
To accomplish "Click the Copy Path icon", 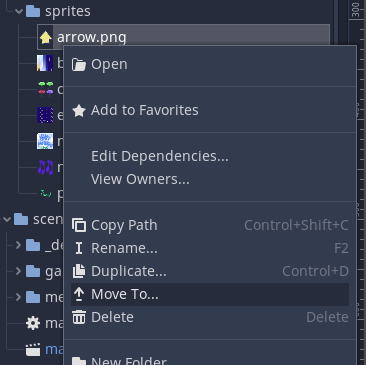I will coord(79,225).
